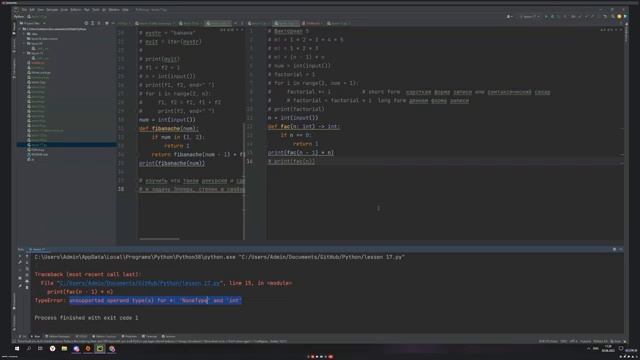Open the Services tool window

169,336
